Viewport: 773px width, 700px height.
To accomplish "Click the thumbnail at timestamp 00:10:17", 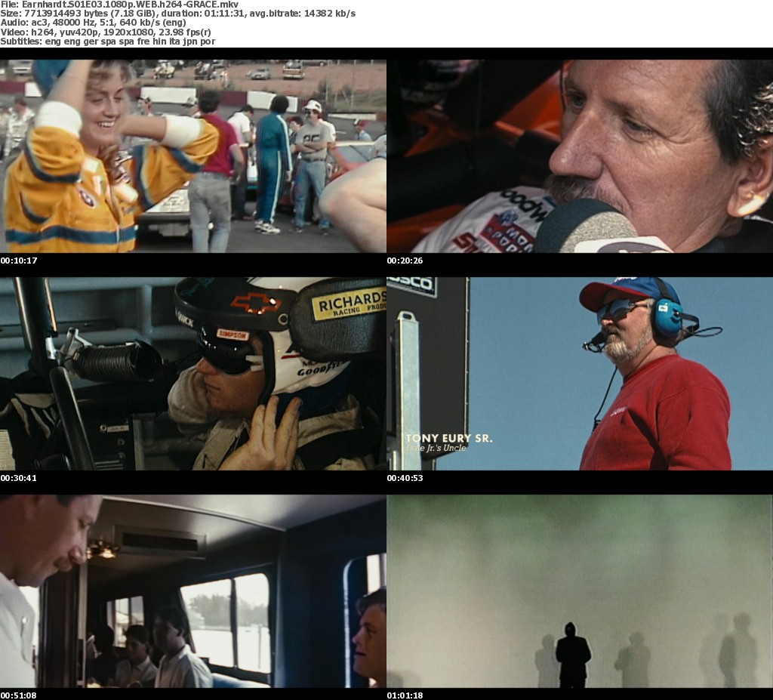I will pos(192,156).
